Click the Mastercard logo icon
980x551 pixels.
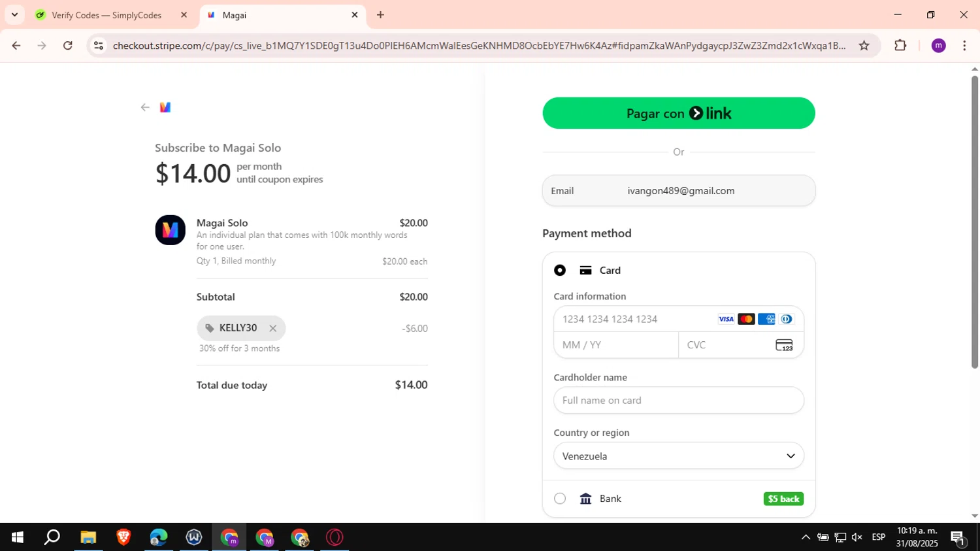[x=746, y=319]
